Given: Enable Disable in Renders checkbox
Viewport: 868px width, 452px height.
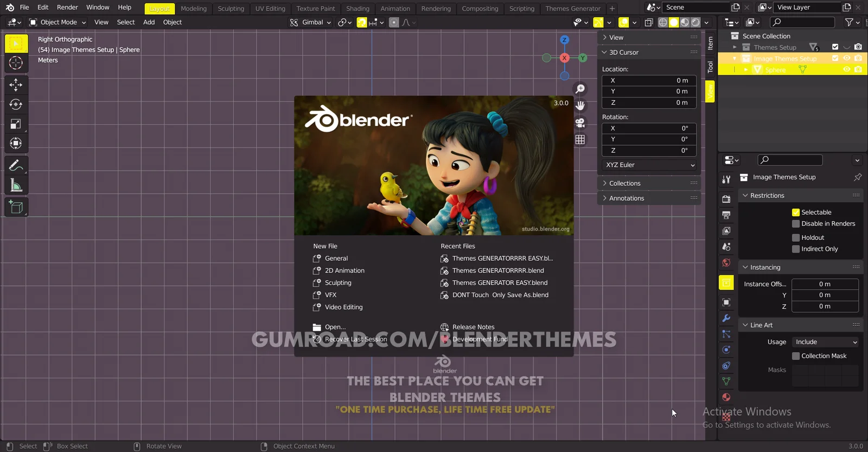Looking at the screenshot, I should click(x=796, y=224).
